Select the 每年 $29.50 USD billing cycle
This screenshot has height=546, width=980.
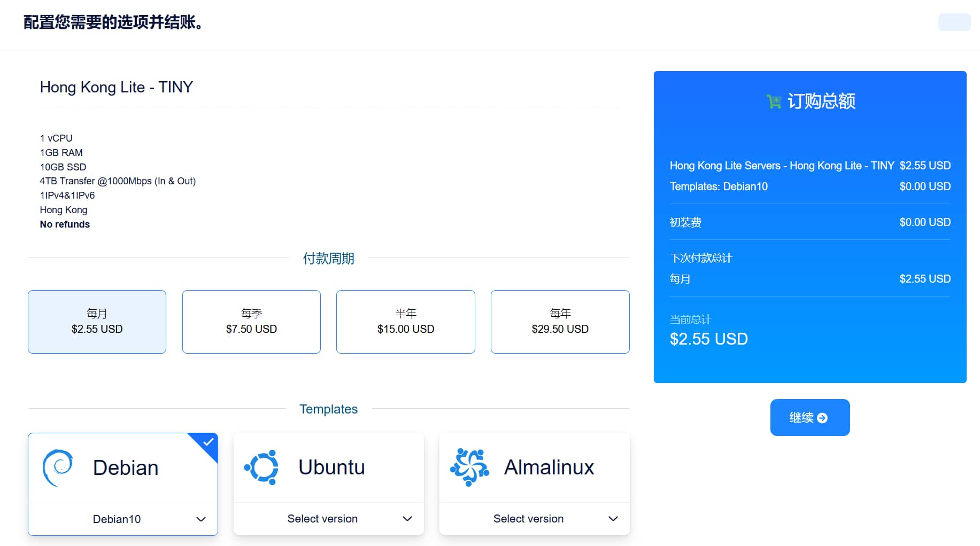tap(560, 322)
